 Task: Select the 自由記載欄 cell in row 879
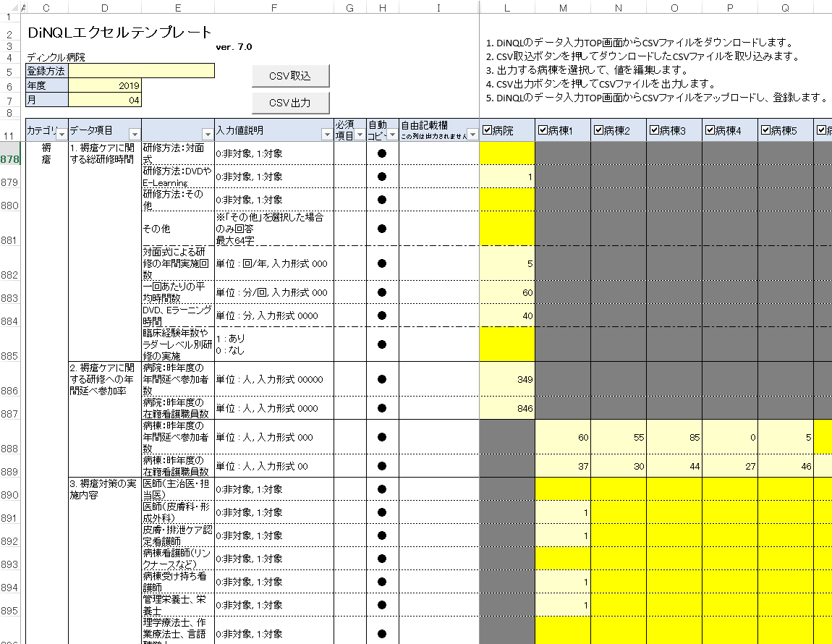pyautogui.click(x=439, y=177)
